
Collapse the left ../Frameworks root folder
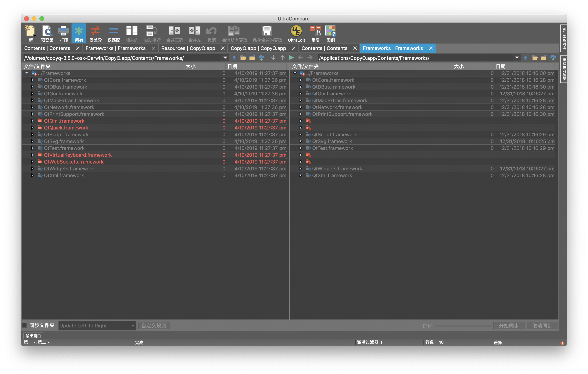click(27, 73)
